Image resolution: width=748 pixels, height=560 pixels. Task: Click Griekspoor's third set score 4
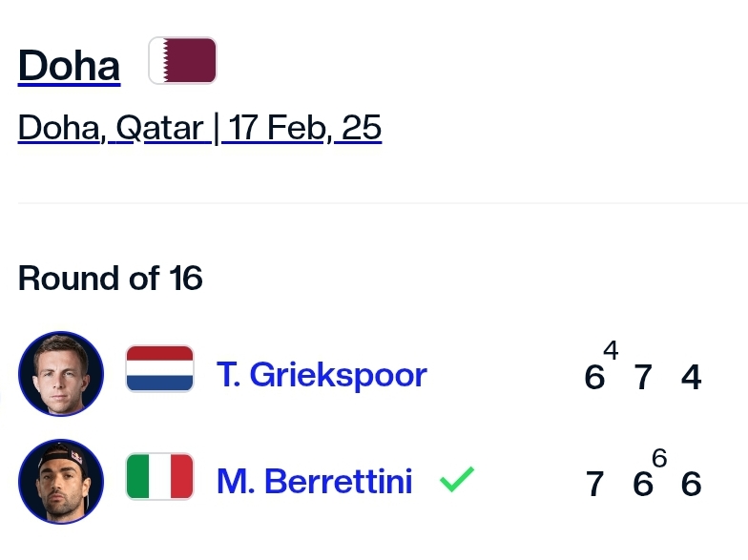(691, 378)
